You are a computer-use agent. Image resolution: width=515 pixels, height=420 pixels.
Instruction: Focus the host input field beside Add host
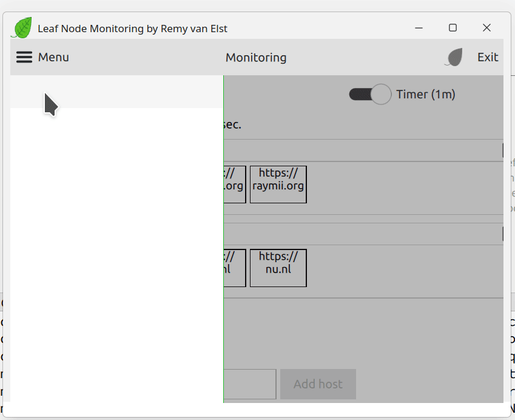(250, 384)
